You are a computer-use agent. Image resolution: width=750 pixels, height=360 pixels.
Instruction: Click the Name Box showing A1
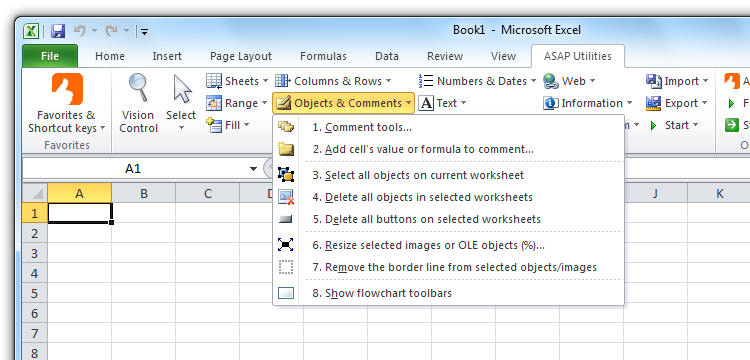[x=132, y=169]
